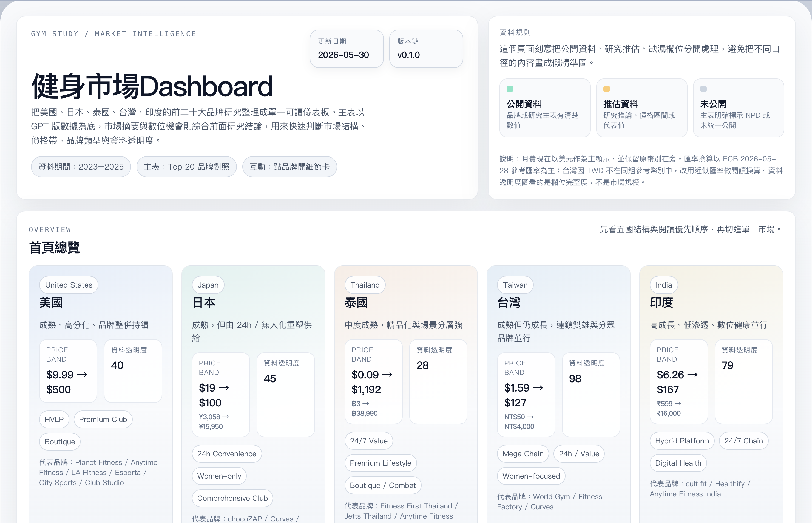Image resolution: width=812 pixels, height=523 pixels.
Task: Click the Women-focused tag
Action: [x=531, y=476]
